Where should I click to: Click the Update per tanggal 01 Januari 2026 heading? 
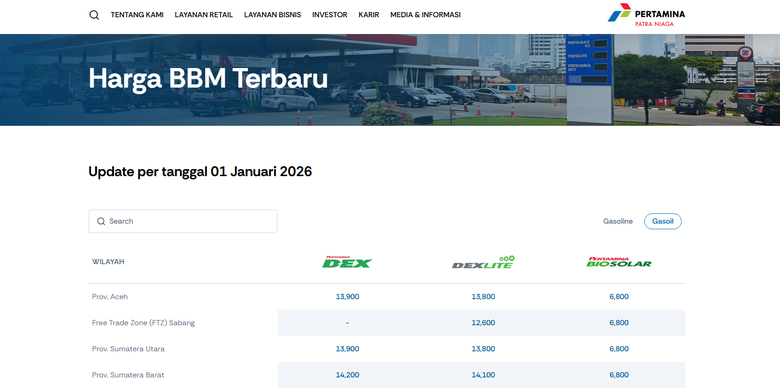(x=200, y=172)
